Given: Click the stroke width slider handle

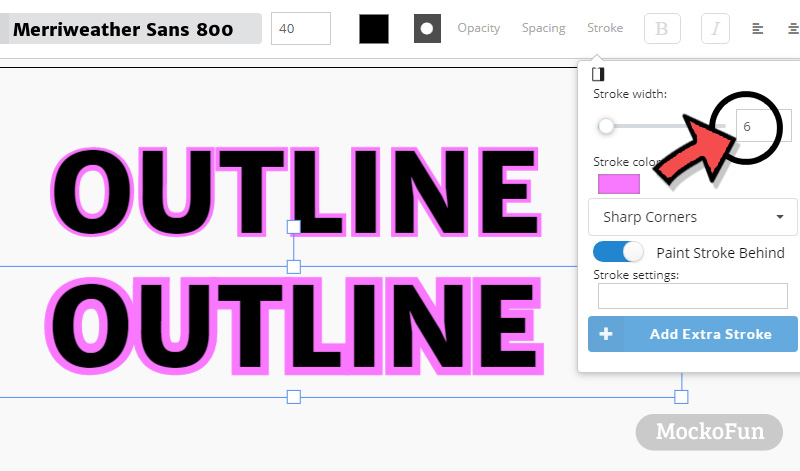Looking at the screenshot, I should [x=606, y=126].
